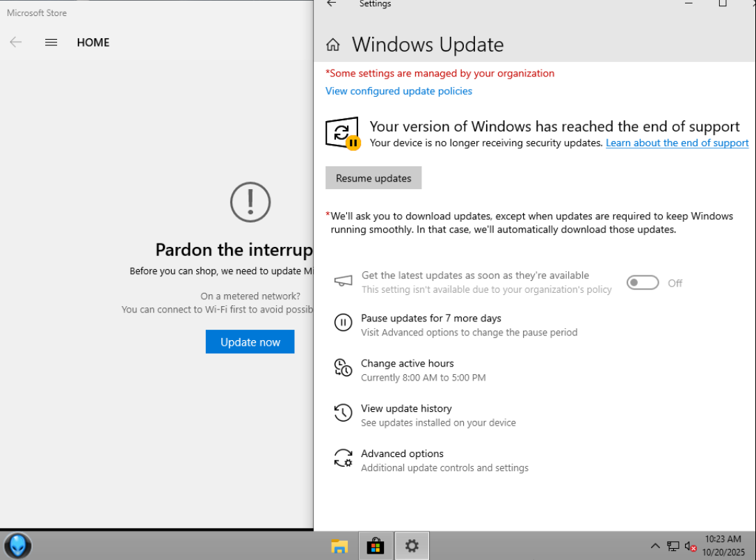The width and height of the screenshot is (756, 560).
Task: Click the advanced options gear-refresh icon
Action: [343, 458]
